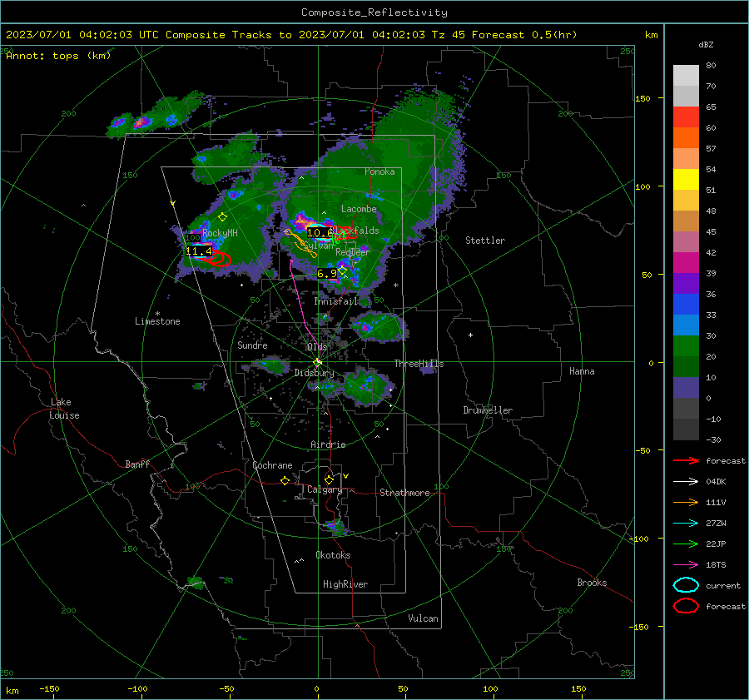Click the Didsbury city label
Screen dimensions: 749x700
pos(314,373)
